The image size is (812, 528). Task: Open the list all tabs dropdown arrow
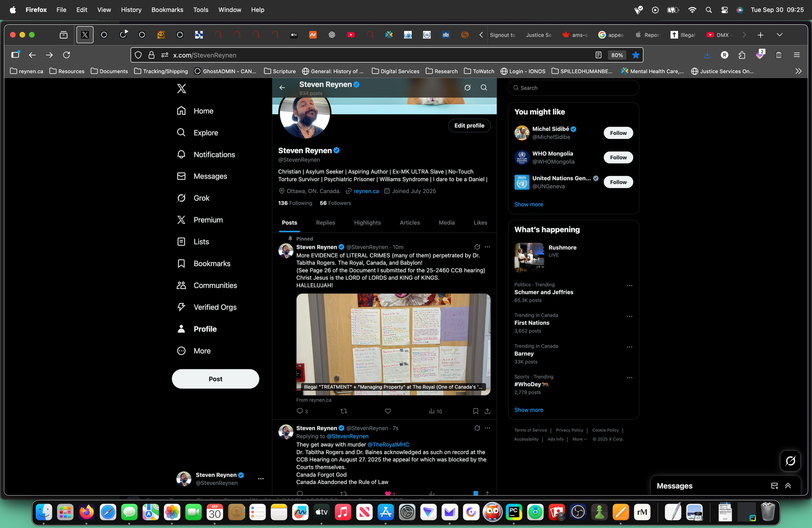[780, 35]
